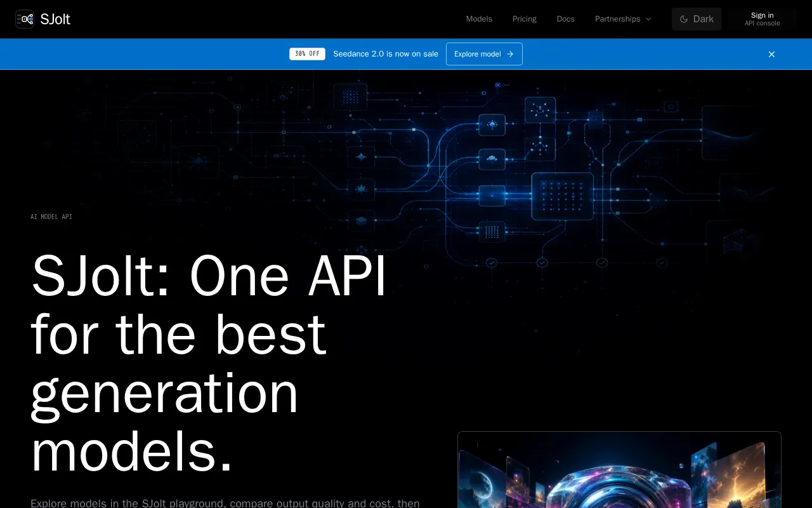The width and height of the screenshot is (812, 508).
Task: Click the SJolt logo icon
Action: tap(25, 19)
